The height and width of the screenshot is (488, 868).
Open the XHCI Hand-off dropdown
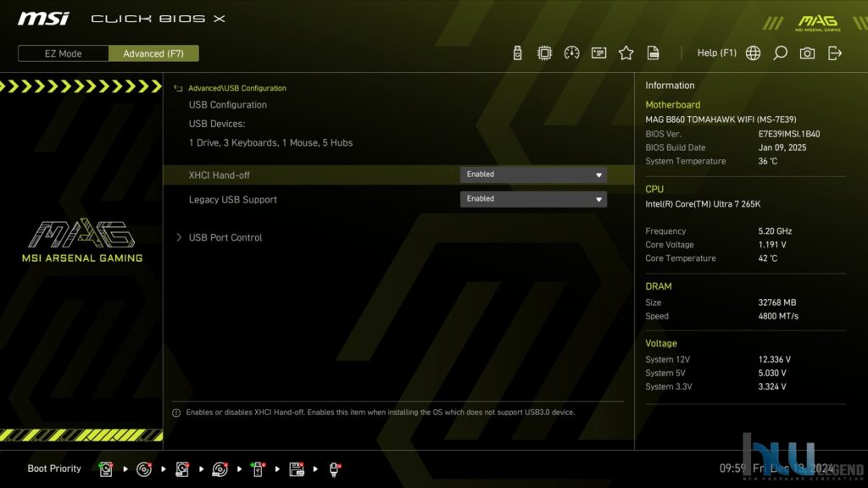(533, 175)
